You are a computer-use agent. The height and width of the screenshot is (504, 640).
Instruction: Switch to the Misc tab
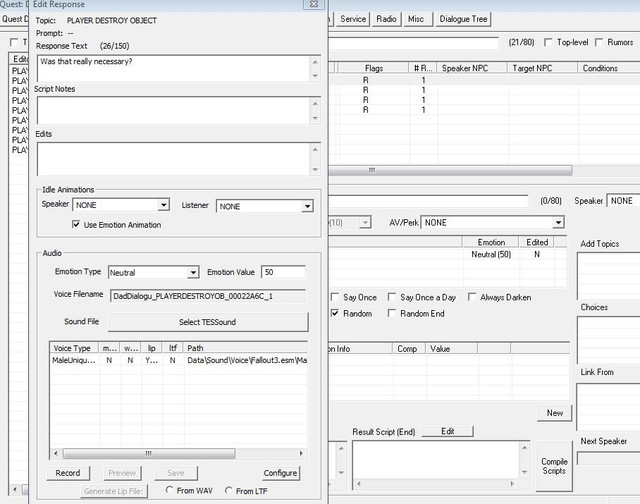click(416, 19)
